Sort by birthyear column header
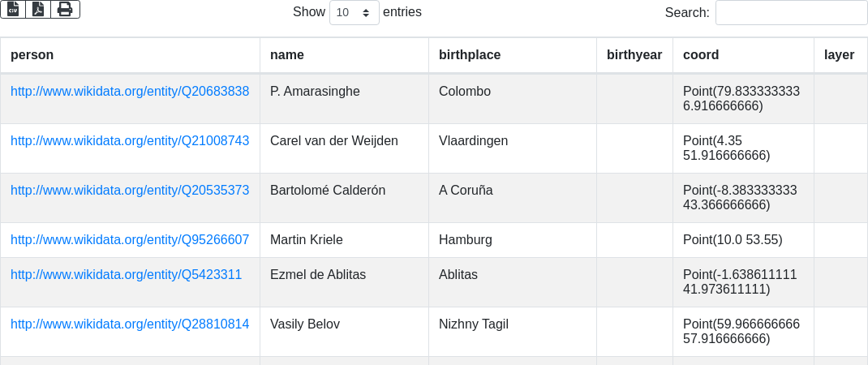 (x=634, y=55)
